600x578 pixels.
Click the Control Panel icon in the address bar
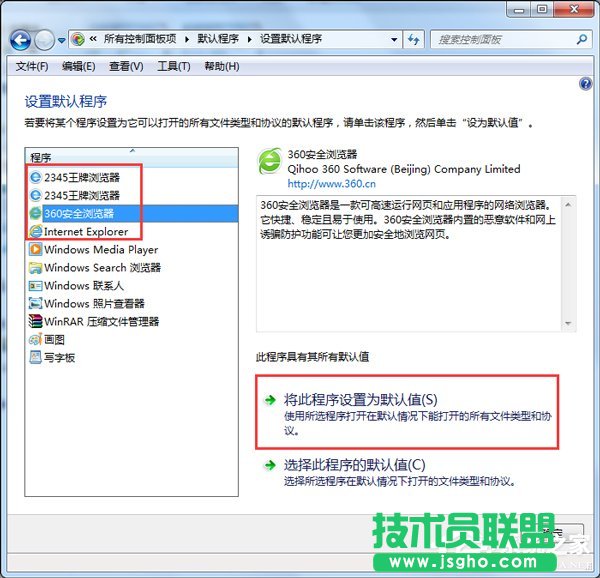[78, 39]
